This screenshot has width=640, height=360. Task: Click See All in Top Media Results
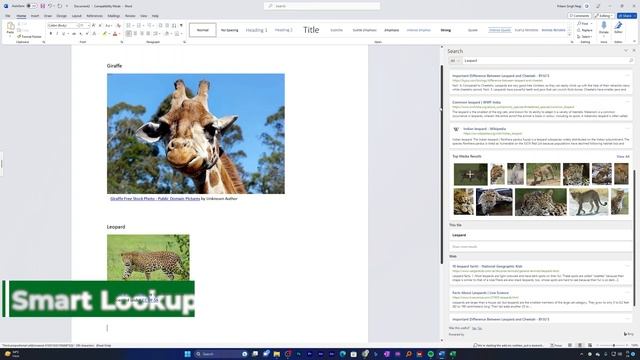click(x=623, y=157)
